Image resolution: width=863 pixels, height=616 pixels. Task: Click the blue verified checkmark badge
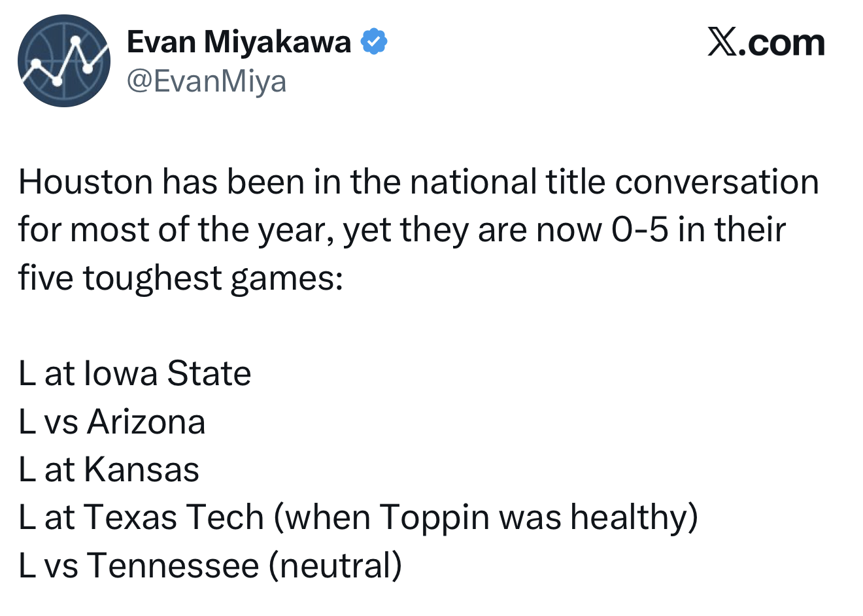[x=374, y=42]
